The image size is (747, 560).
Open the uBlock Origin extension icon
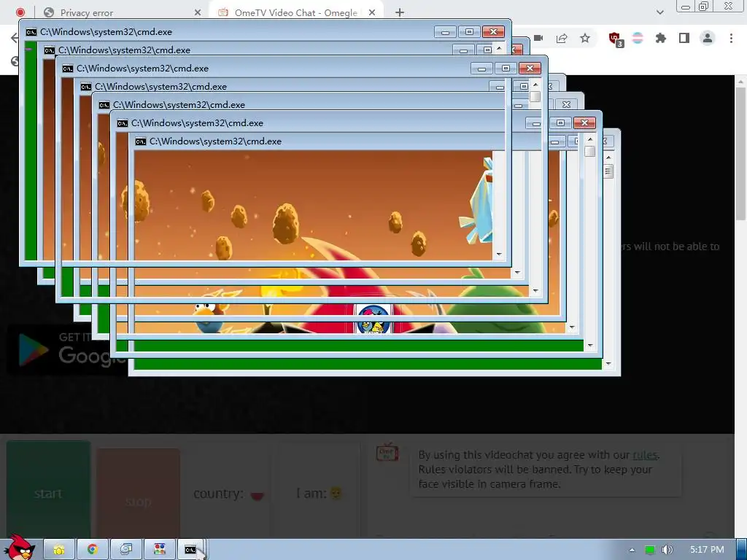(x=616, y=39)
